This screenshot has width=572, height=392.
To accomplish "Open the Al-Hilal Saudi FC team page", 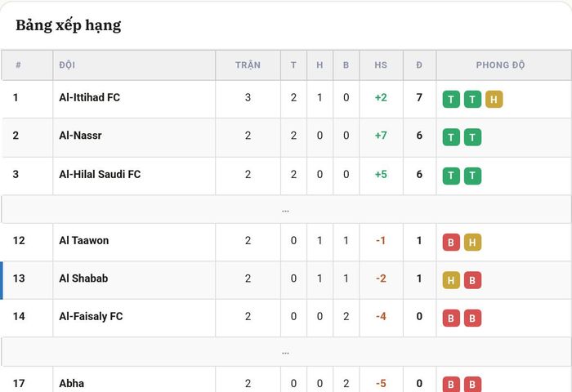I will click(x=100, y=174).
